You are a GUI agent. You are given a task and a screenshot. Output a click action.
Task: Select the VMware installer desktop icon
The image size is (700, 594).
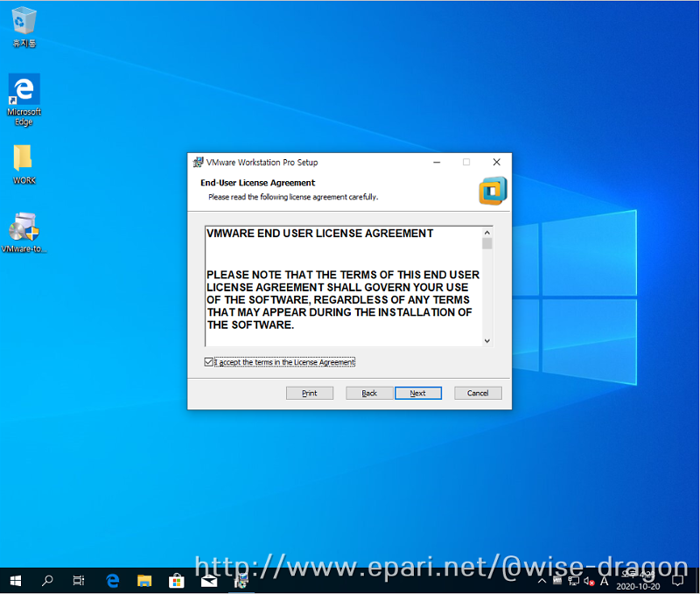pos(24,233)
